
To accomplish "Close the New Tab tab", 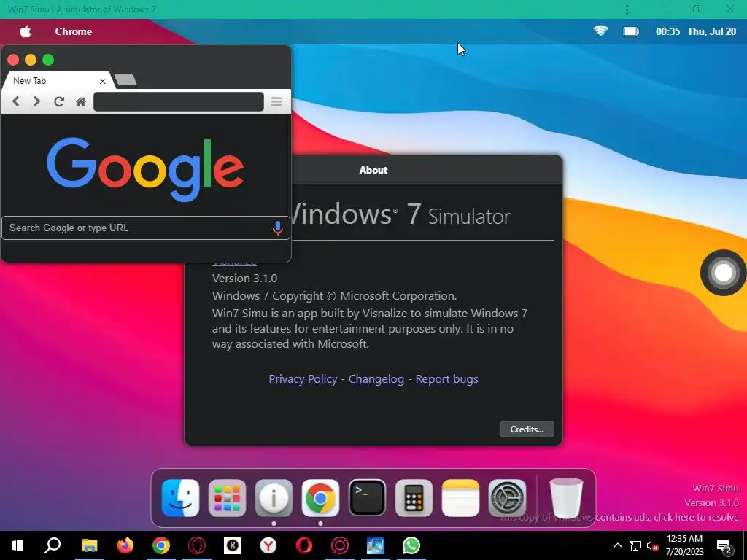I will (x=102, y=81).
